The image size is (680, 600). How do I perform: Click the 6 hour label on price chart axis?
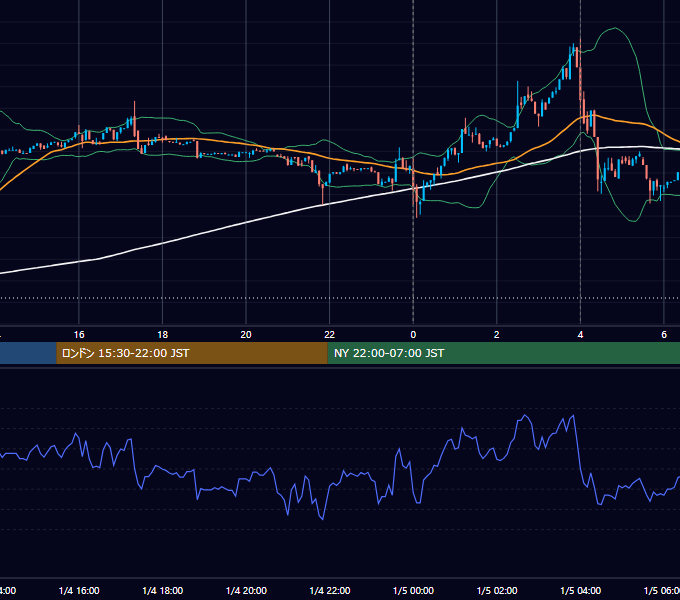(x=664, y=335)
